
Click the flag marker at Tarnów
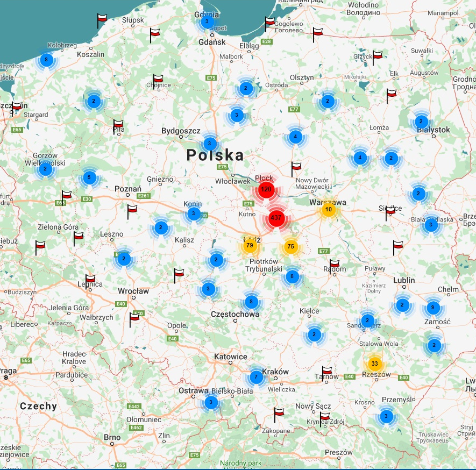coord(326,374)
